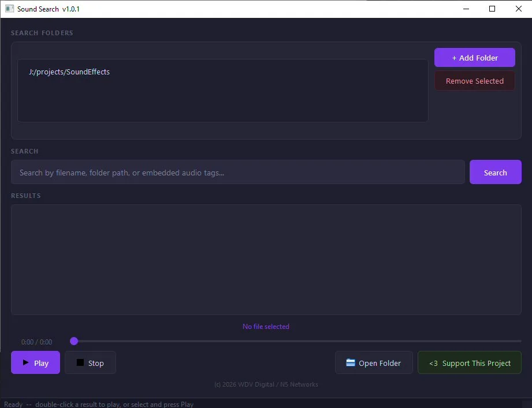The image size is (532, 408).
Task: Open the containing folder with Open Folder
Action: tap(374, 362)
